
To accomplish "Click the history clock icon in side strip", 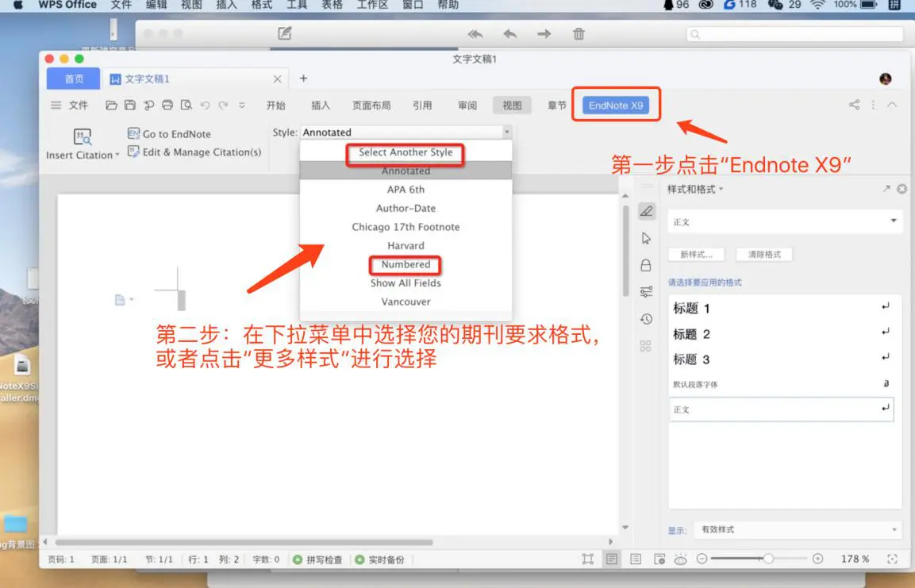I will point(646,319).
